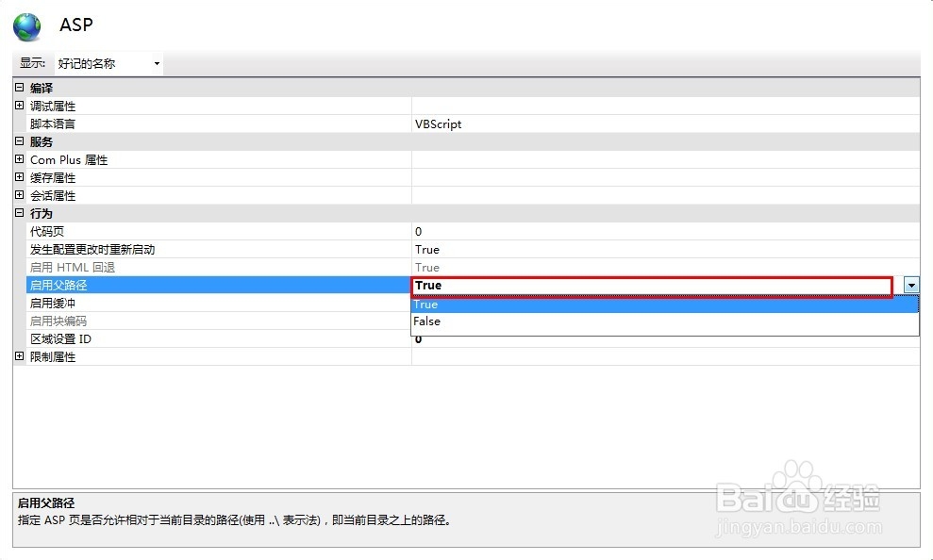The width and height of the screenshot is (933, 560).
Task: Click the 编译 category header
Action: tap(42, 88)
